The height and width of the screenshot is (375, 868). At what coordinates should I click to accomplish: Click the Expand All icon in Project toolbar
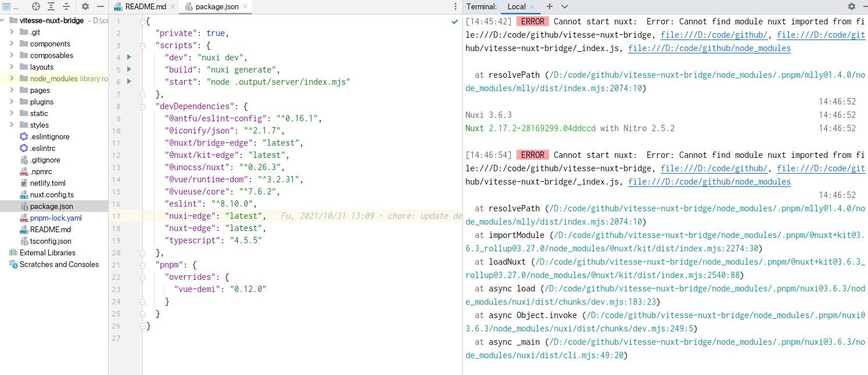52,6
